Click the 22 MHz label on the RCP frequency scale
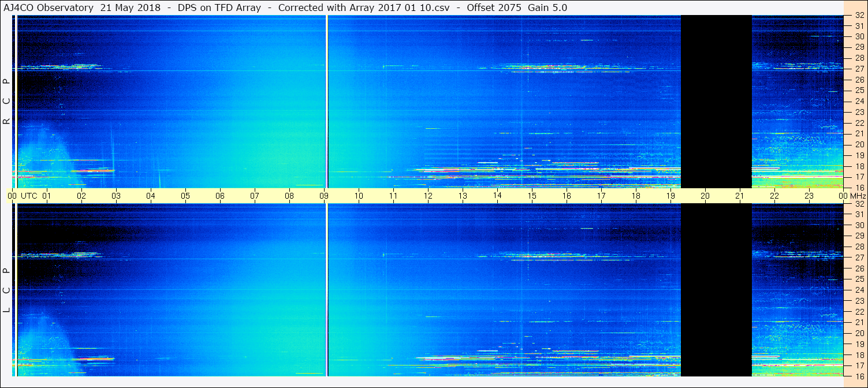Screen dimensions: 868x388 tap(859, 122)
